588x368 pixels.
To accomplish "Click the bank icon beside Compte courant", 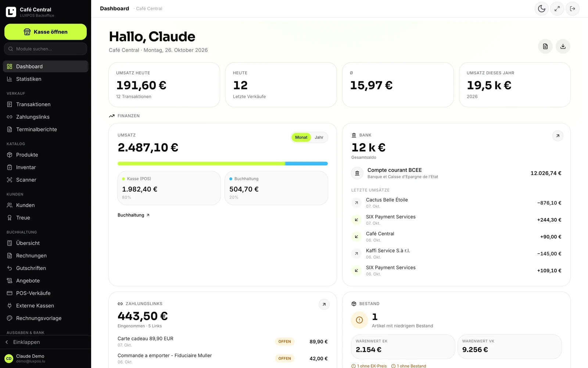I will pos(357,173).
